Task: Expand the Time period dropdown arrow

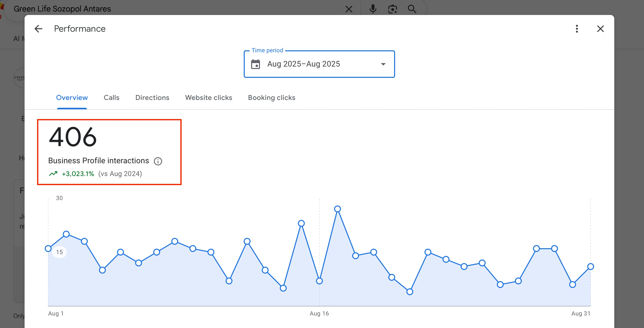Action: click(383, 64)
